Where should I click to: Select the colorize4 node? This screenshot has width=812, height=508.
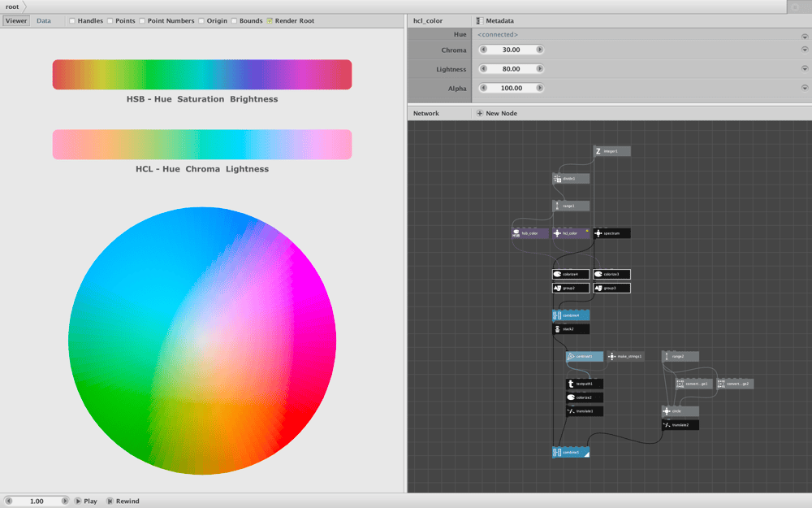click(571, 274)
